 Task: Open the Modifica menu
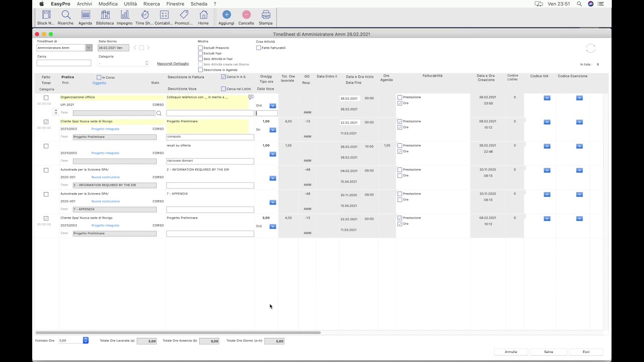pos(108,4)
